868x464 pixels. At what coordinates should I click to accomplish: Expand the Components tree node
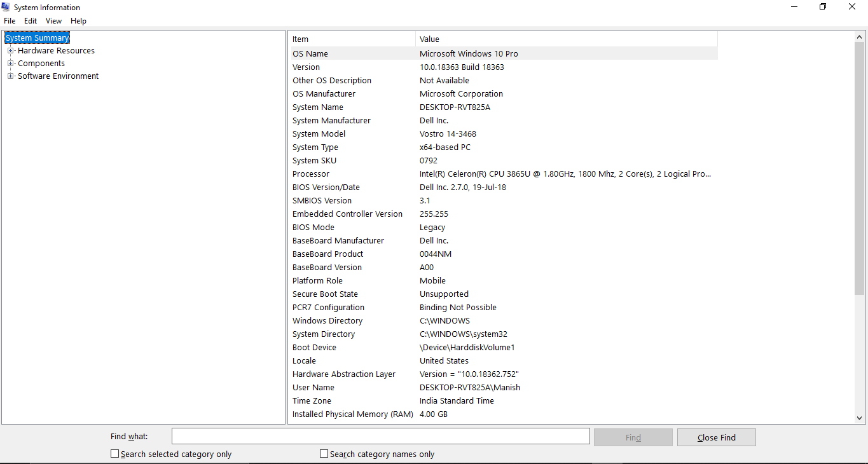click(10, 64)
